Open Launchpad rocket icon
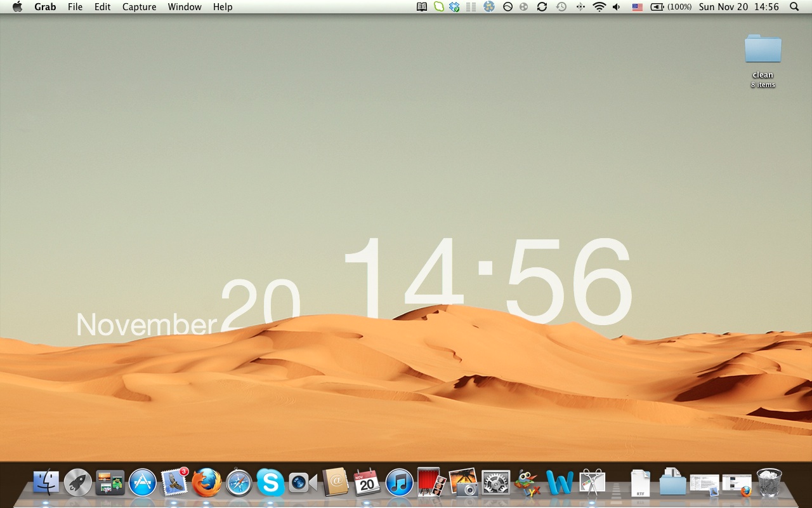 point(78,483)
